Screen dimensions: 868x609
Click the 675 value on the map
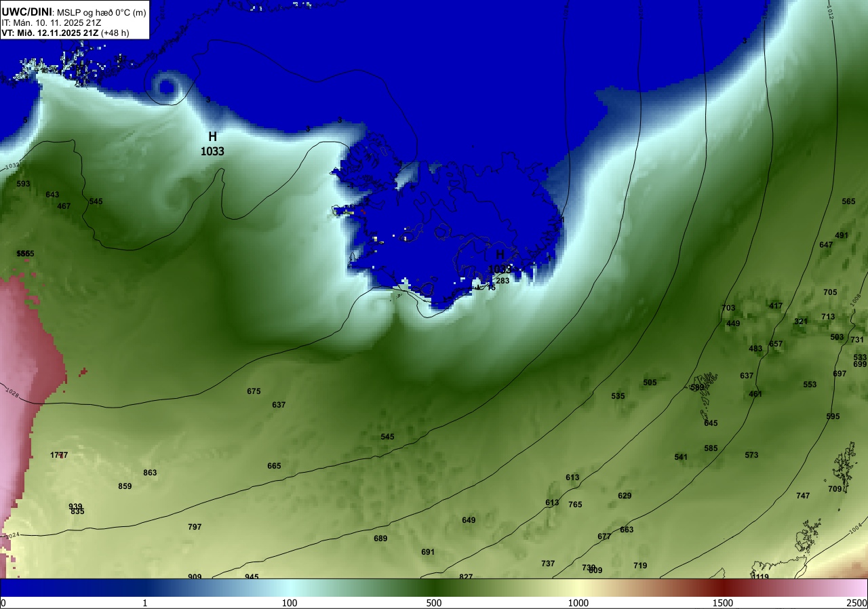[x=254, y=391]
